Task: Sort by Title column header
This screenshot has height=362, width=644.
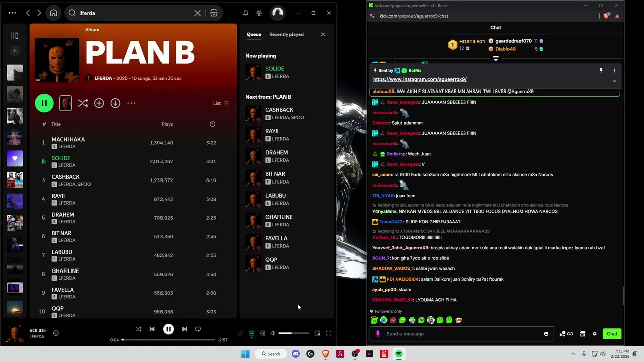Action: [56, 124]
